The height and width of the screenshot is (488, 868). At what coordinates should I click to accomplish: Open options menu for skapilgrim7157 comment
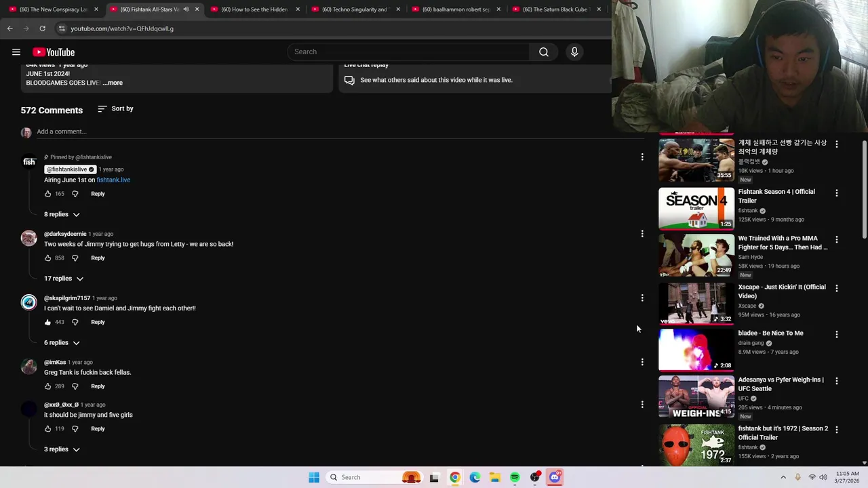tap(642, 298)
